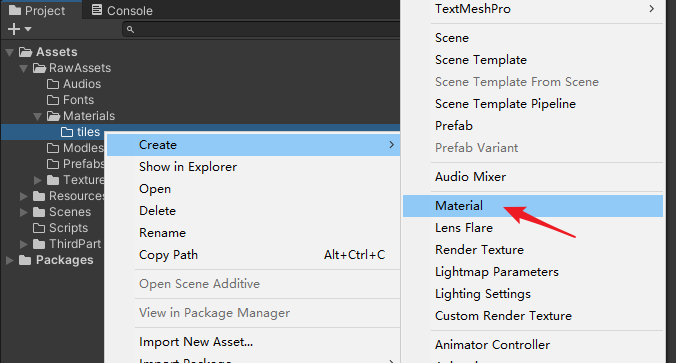The width and height of the screenshot is (676, 363).
Task: Select the Textures folder icon
Action: pyautogui.click(x=53, y=180)
